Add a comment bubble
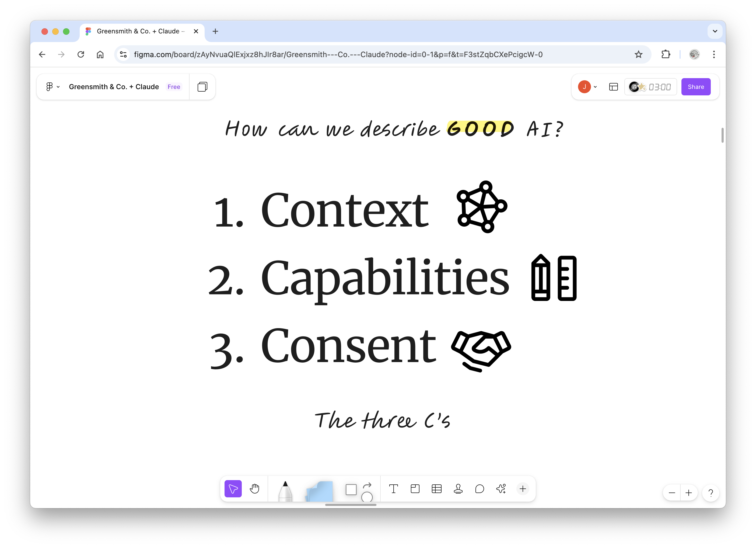This screenshot has width=756, height=548. coord(480,489)
